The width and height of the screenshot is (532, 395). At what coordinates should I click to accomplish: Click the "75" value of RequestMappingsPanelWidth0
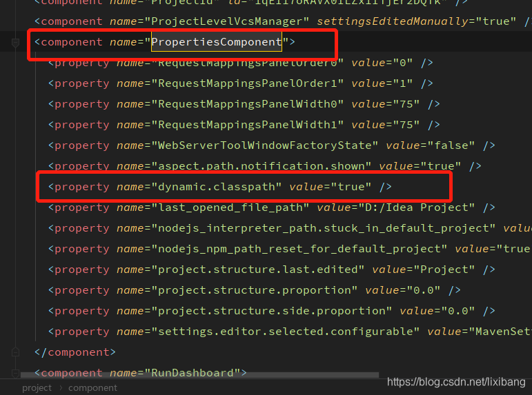[x=406, y=104]
